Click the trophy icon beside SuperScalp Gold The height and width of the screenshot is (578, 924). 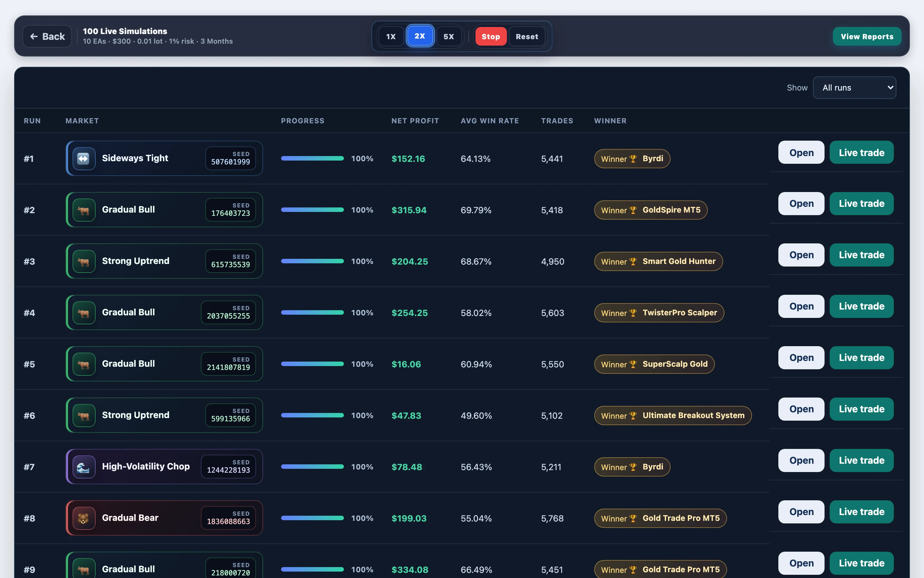[x=633, y=364]
